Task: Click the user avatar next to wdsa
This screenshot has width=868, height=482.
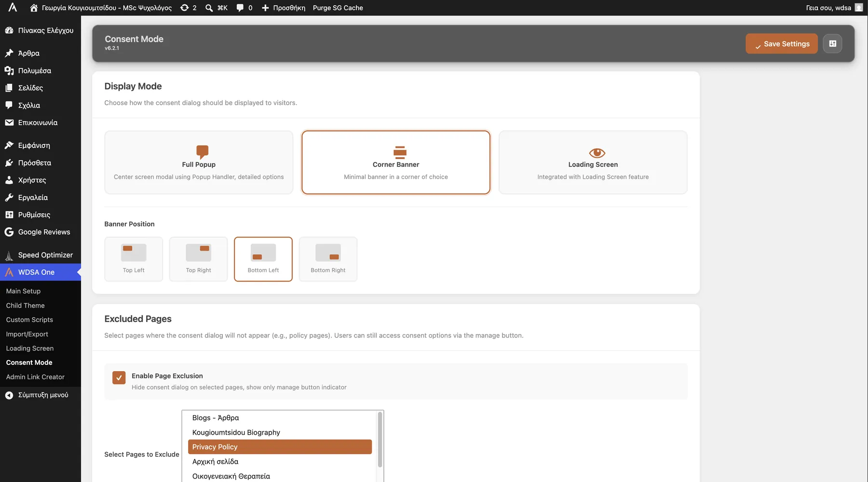Action: pos(859,8)
